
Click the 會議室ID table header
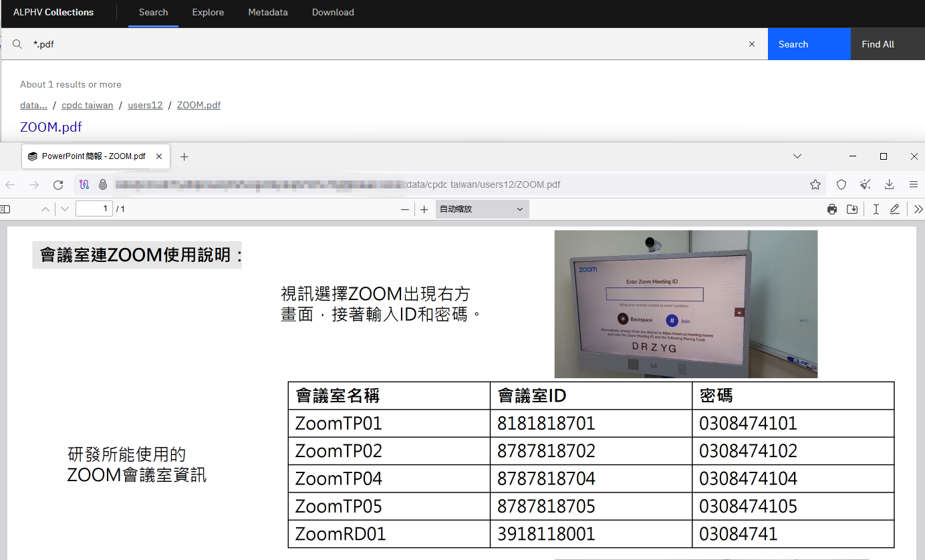point(532,396)
